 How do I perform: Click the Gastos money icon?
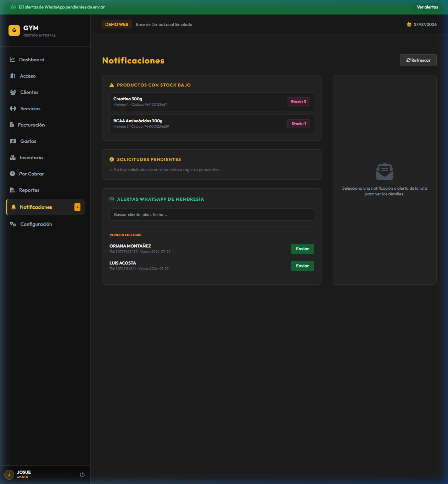tap(13, 141)
